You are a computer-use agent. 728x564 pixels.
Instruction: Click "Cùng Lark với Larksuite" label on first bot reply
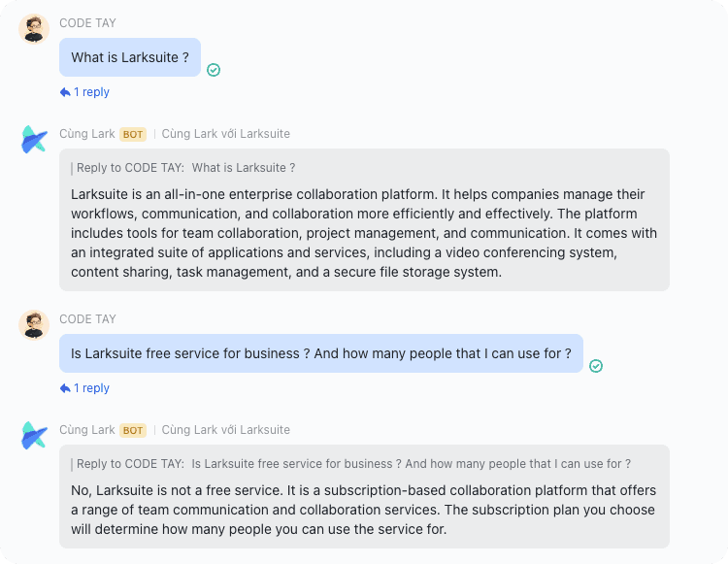pos(225,134)
